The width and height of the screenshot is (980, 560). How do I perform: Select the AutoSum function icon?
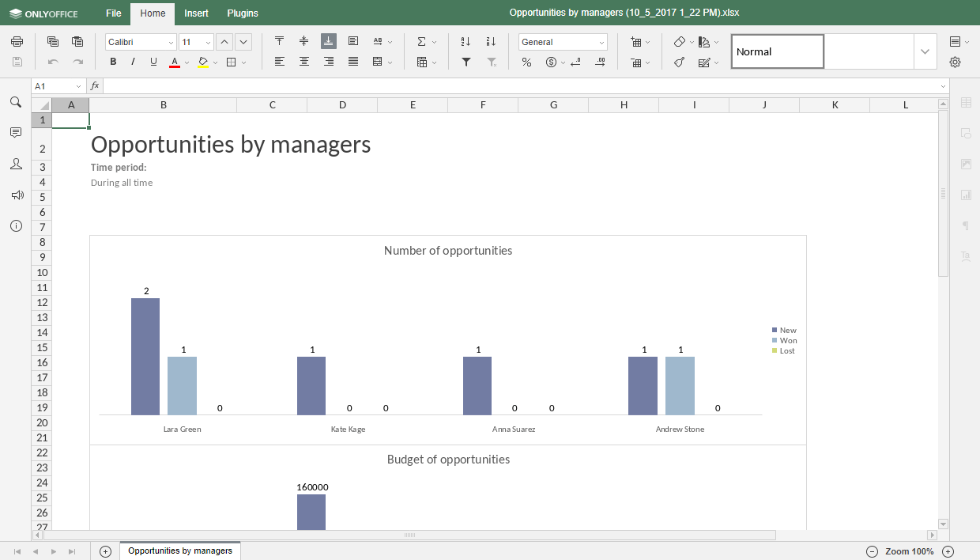[x=422, y=41]
